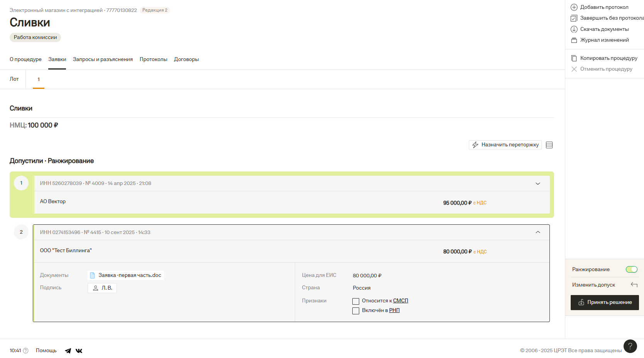
Task: Click the Add protocol plus icon
Action: tap(574, 7)
